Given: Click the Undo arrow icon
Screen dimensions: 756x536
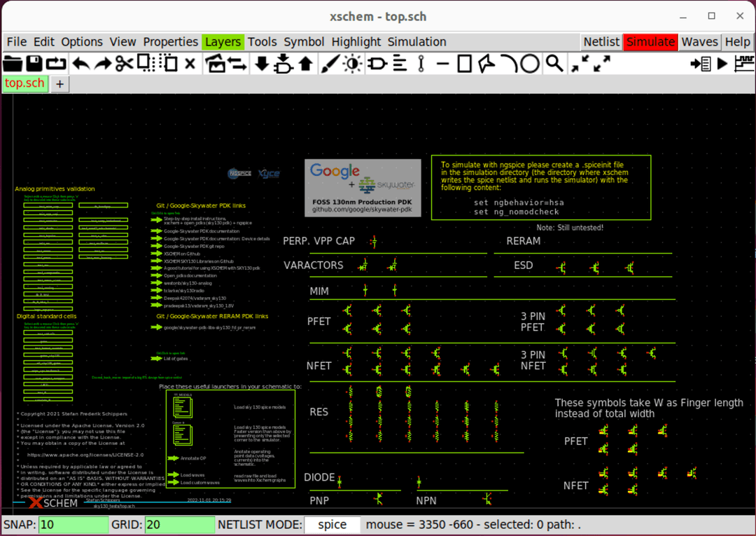Looking at the screenshot, I should [80, 64].
